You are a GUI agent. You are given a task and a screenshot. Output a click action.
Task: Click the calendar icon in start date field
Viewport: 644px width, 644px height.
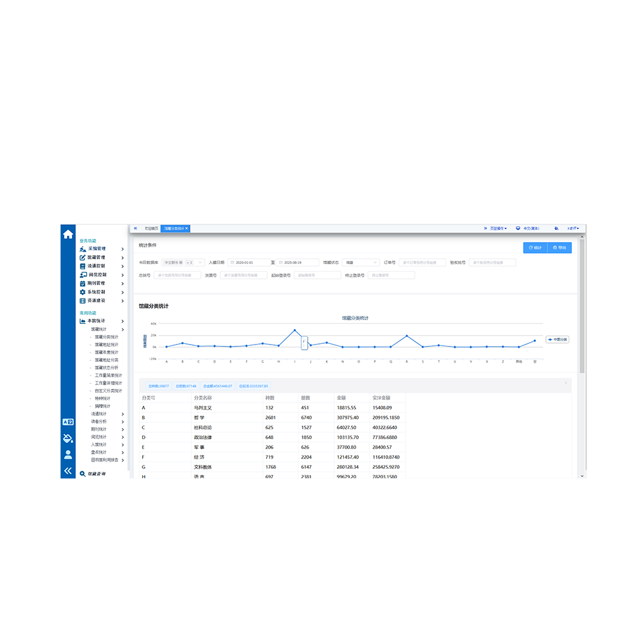pos(232,263)
